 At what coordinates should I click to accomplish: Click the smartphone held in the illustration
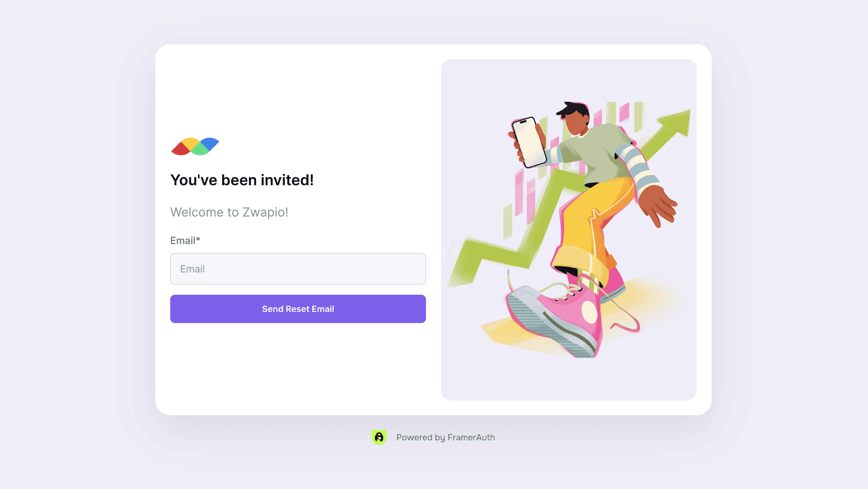[x=529, y=142]
